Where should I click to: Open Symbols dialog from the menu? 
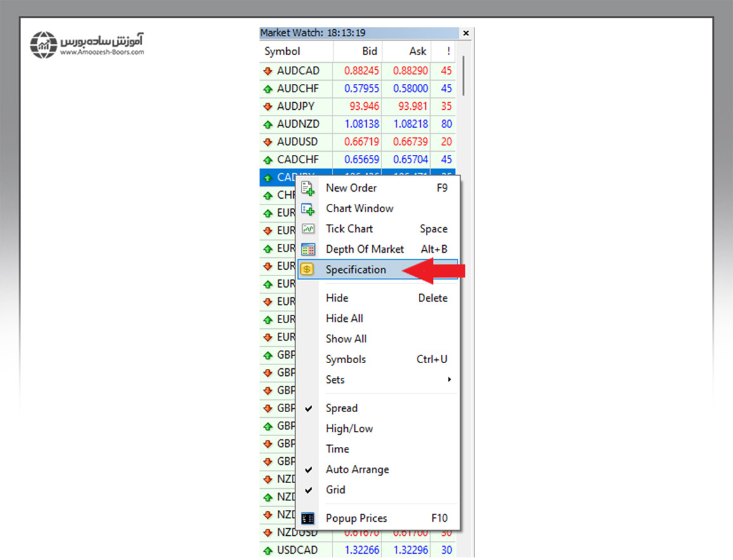[x=346, y=359]
